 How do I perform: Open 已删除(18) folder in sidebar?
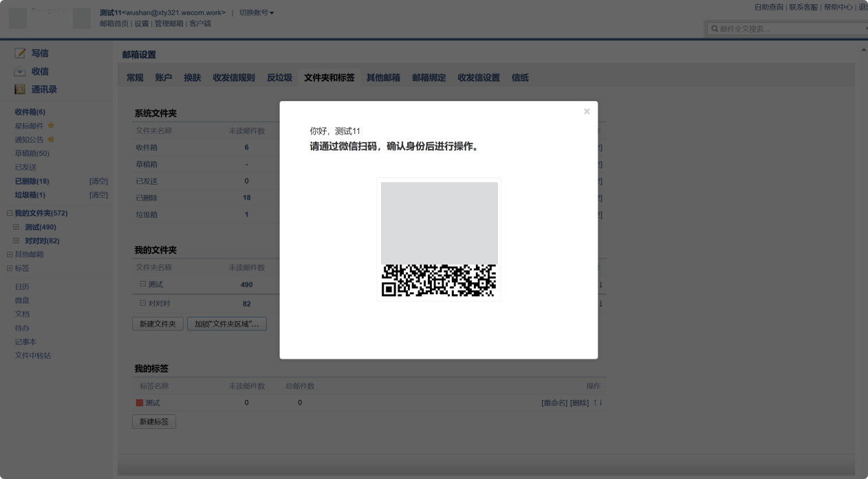coord(32,181)
